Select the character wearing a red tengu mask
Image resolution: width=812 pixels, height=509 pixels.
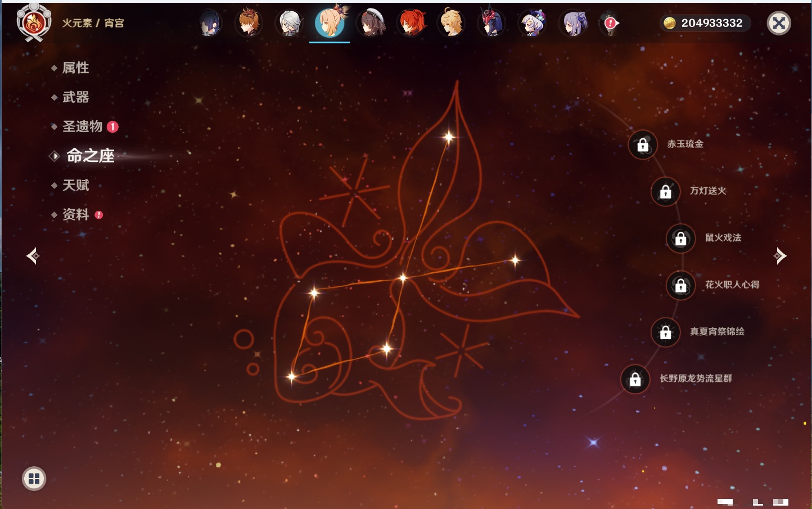click(x=492, y=24)
